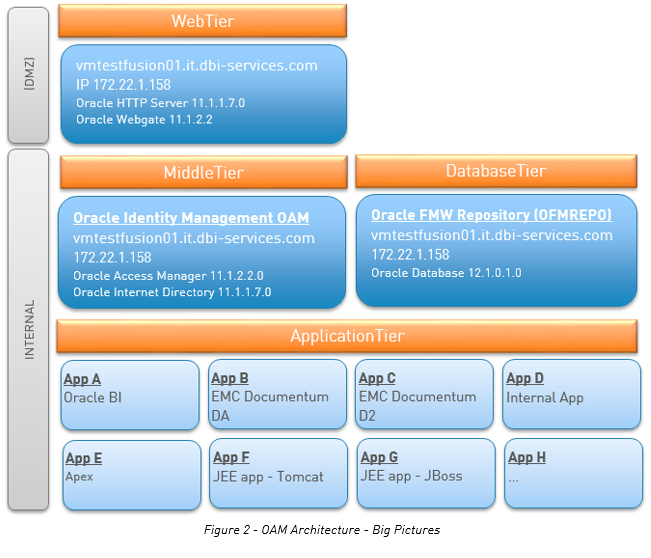Click the App E heading
651x558 pixels.
point(83,458)
